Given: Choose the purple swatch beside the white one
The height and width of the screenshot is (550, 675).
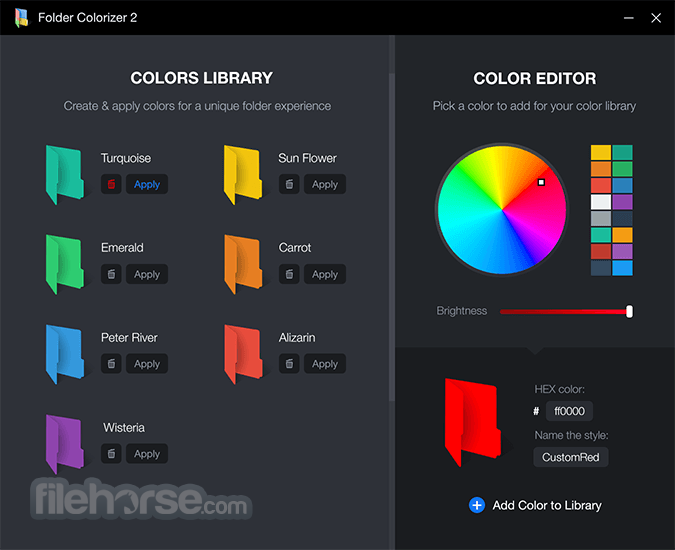Looking at the screenshot, I should click(x=622, y=202).
